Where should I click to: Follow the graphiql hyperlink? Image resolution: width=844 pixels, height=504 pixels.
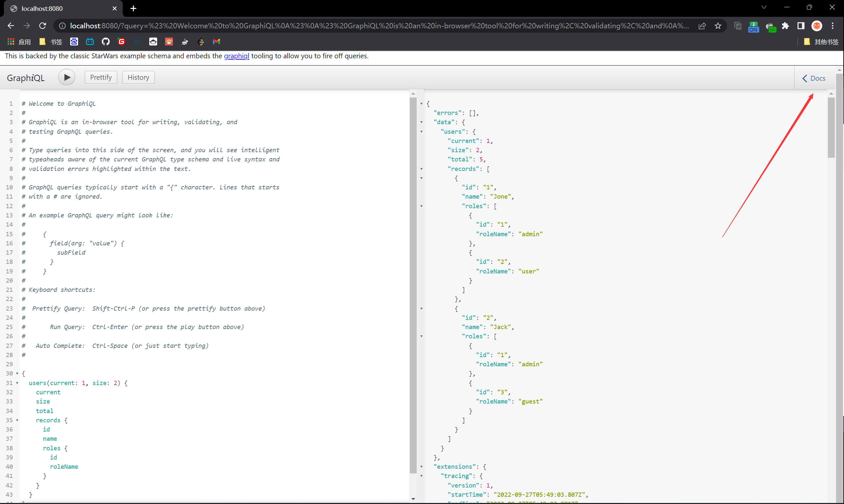[x=237, y=56]
